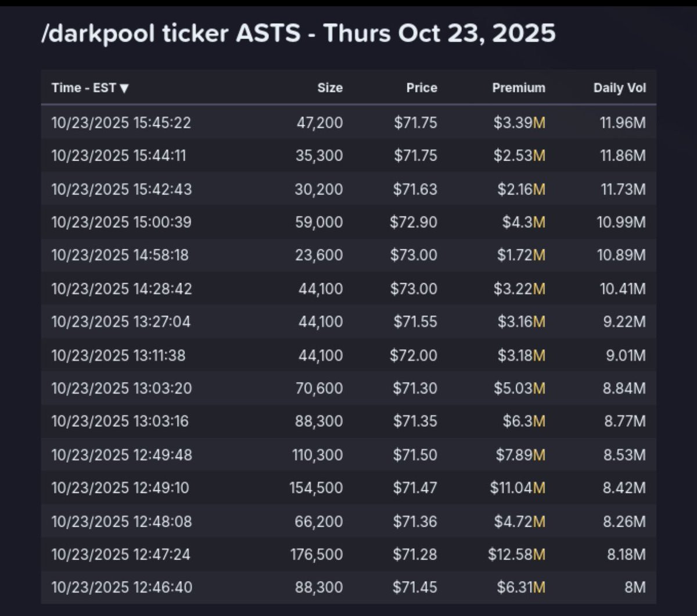This screenshot has width=697, height=616.
Task: Click the $72.90 price cell
Action: coord(414,222)
